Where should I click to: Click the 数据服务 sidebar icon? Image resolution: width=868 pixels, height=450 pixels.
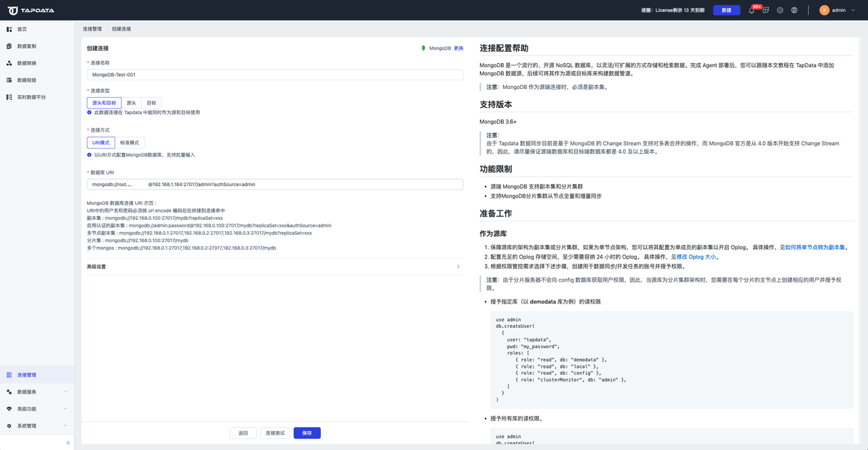tap(9, 392)
